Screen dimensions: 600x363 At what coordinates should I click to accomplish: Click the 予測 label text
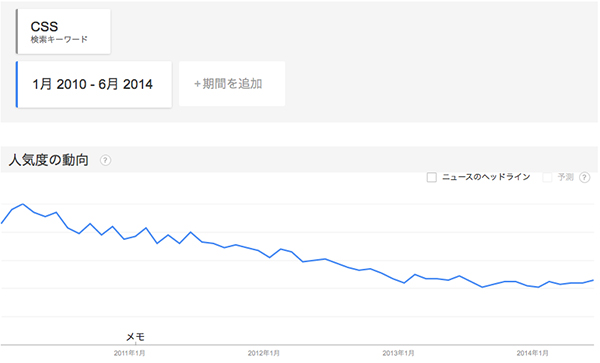[566, 177]
